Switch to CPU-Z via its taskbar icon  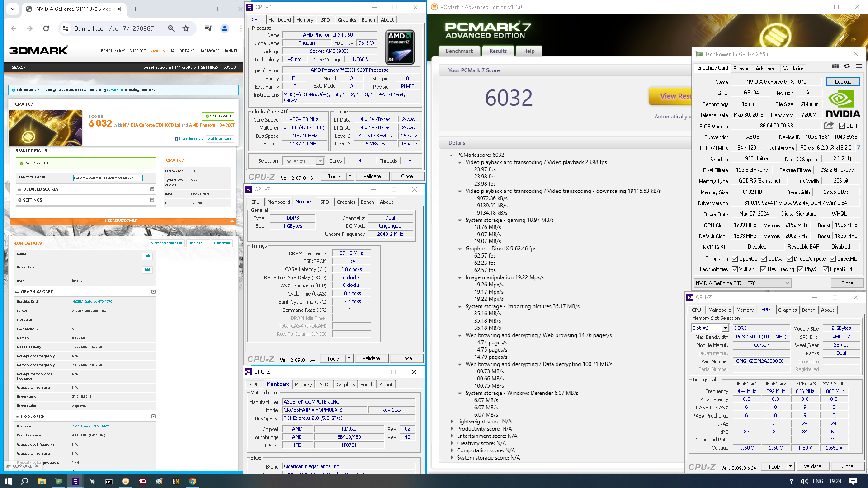(75, 481)
